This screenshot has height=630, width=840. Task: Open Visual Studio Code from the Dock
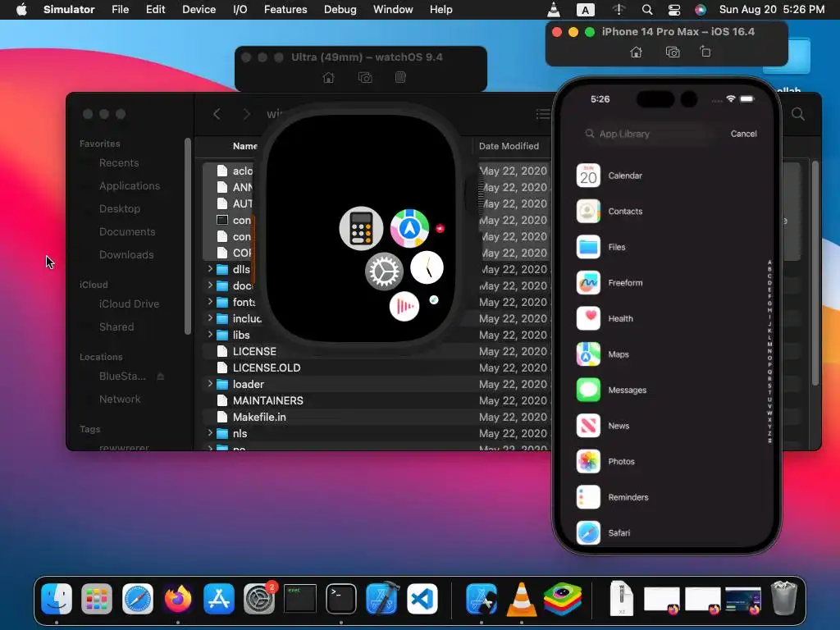click(x=422, y=598)
